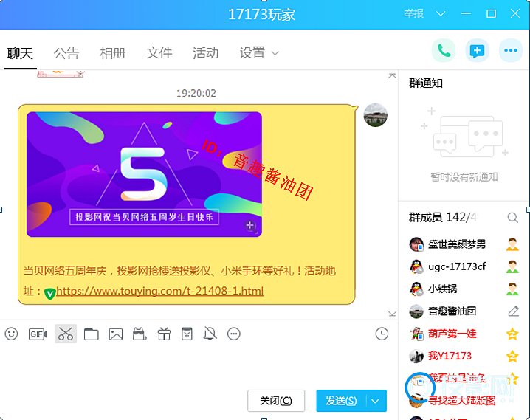The width and height of the screenshot is (530, 420).
Task: Click the GIF recording icon
Action: (x=38, y=334)
